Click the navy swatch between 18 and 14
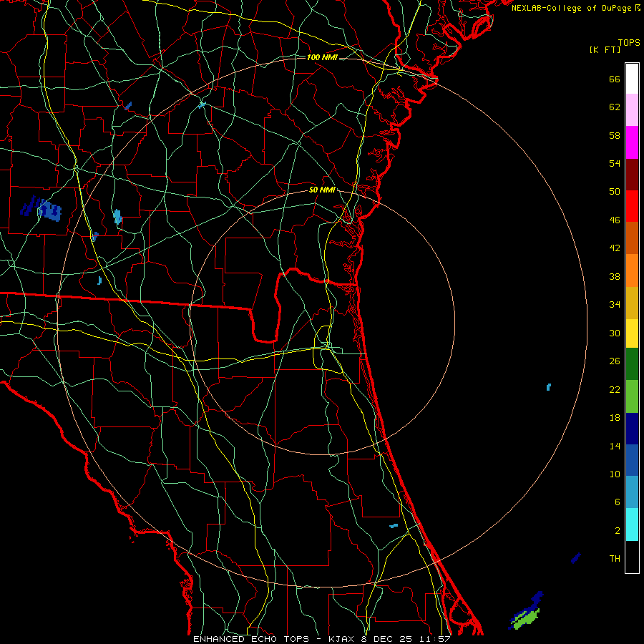The width and height of the screenshot is (644, 644). (x=632, y=429)
